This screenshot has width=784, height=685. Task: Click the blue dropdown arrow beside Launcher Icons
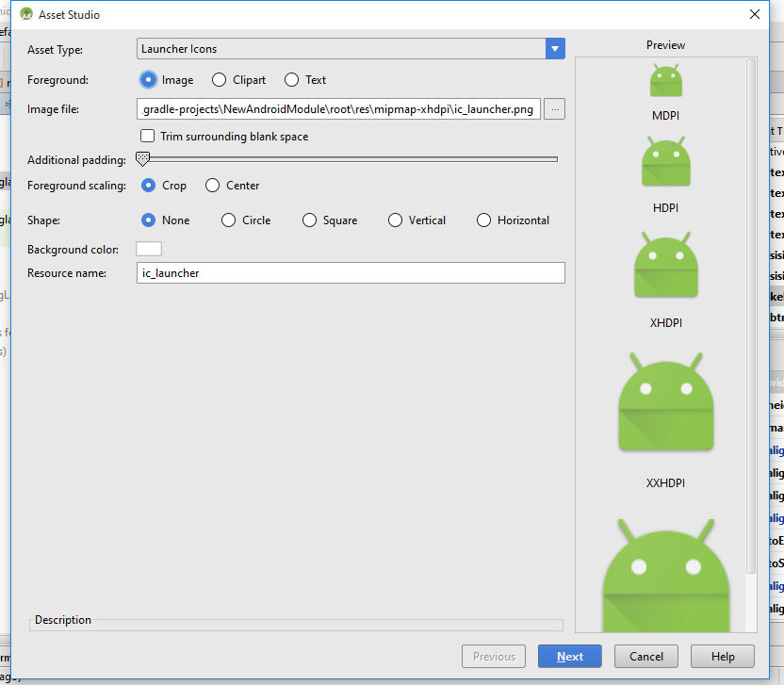[x=554, y=49]
